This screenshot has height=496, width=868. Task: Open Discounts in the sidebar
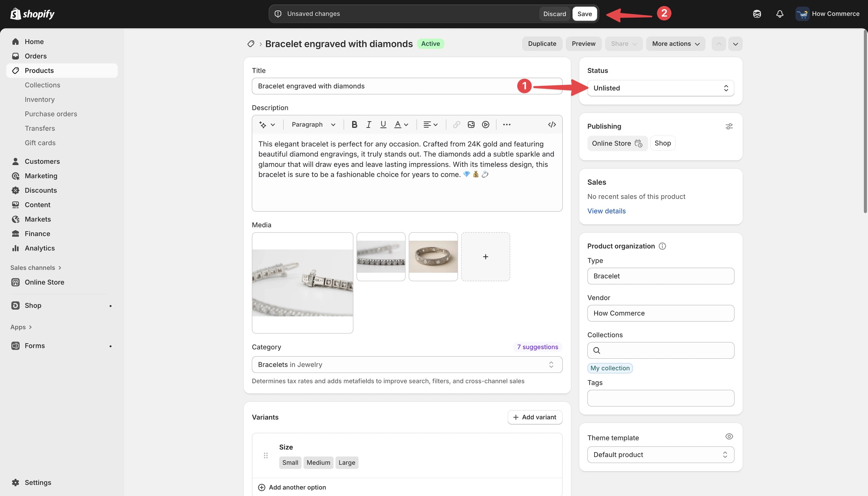(62, 190)
